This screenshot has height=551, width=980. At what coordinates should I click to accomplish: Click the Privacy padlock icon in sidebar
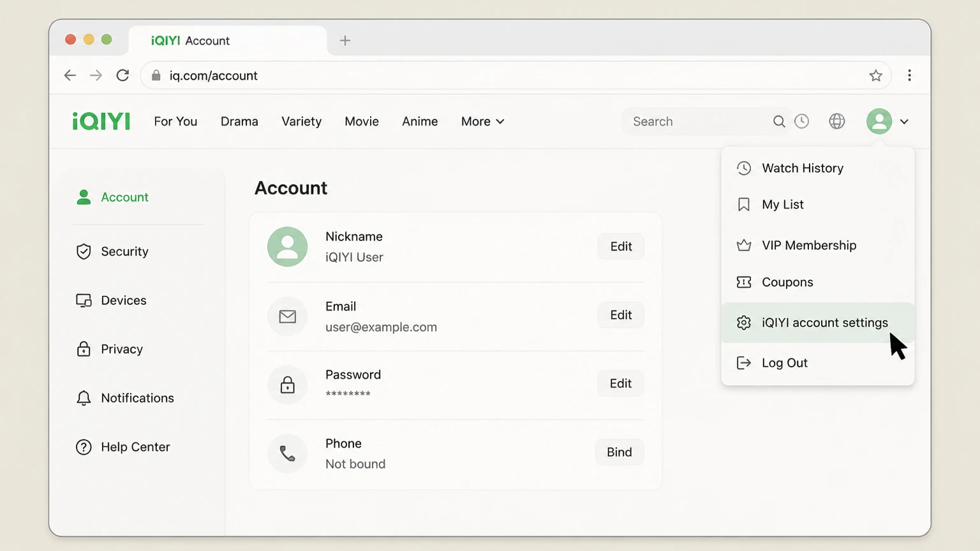[x=84, y=349]
